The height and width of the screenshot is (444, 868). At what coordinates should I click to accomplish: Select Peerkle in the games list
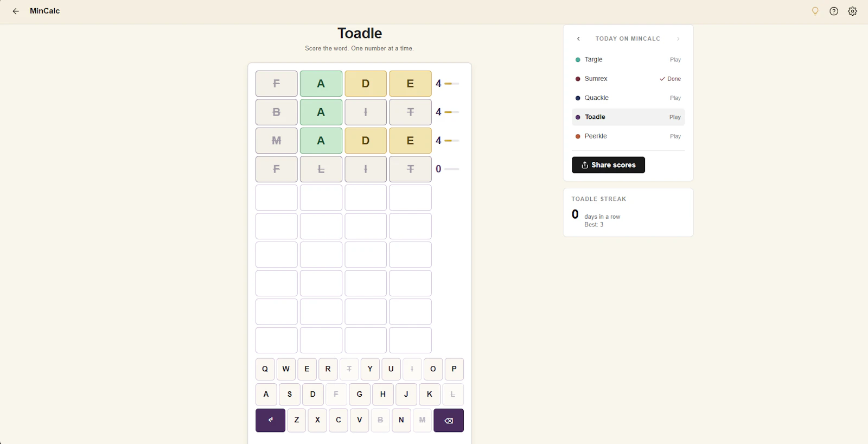click(x=628, y=136)
